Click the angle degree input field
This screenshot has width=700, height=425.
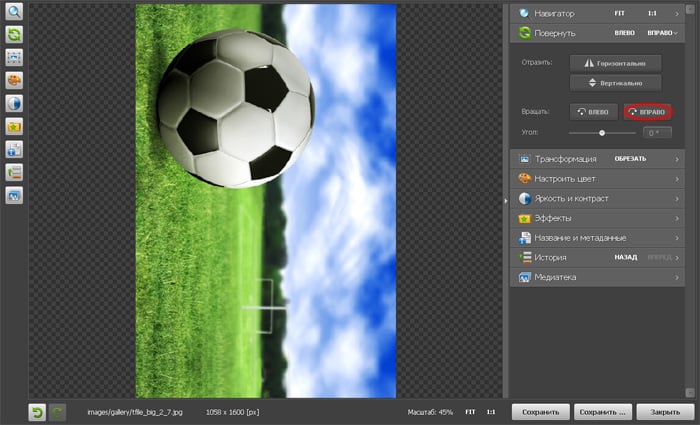pyautogui.click(x=657, y=132)
